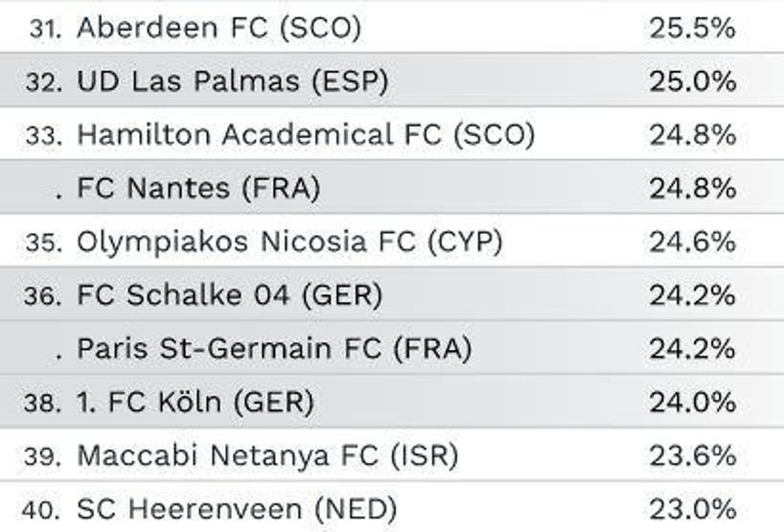Select the Aberdeen FC (SCO) row
Screen dimensions: 784x532
392,27
